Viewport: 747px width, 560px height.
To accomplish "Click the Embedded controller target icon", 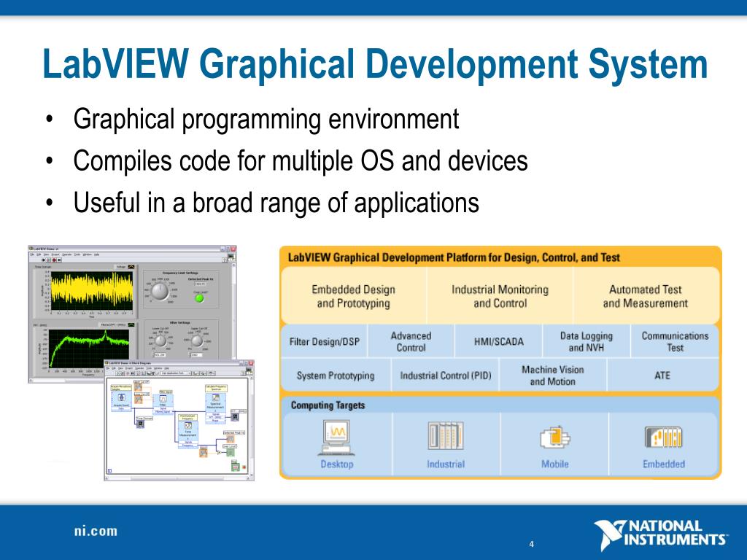I will point(664,437).
